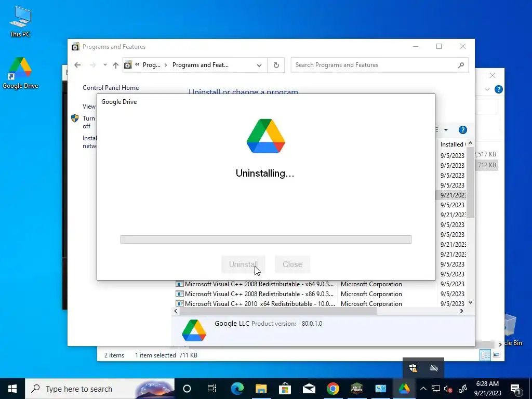Click the uninstall progress bar
Viewport: 532px width, 399px height.
click(265, 240)
